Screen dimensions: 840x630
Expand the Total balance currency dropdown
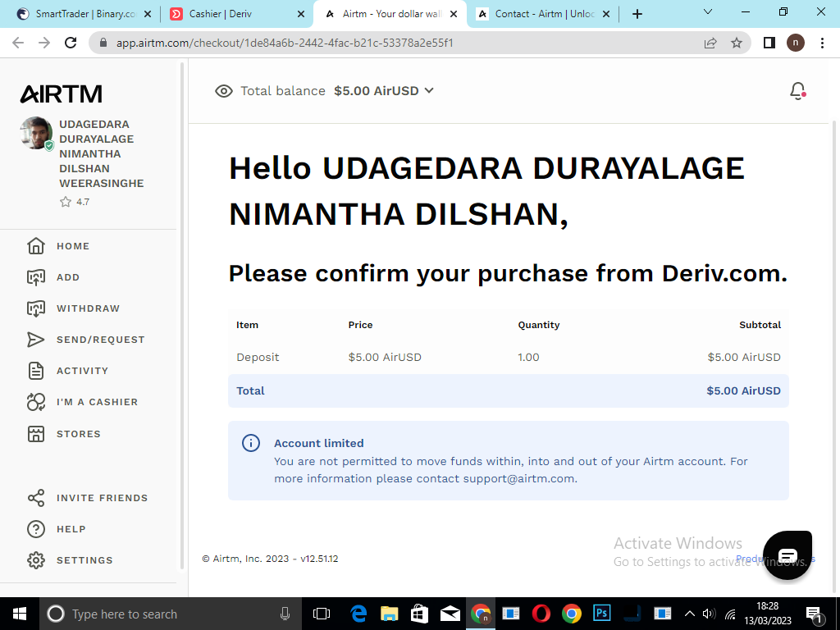click(428, 91)
